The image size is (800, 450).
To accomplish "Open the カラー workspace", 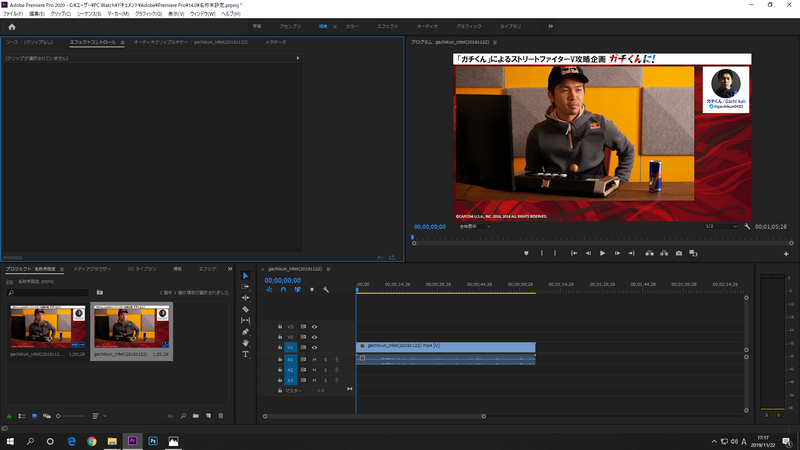I will coord(352,26).
